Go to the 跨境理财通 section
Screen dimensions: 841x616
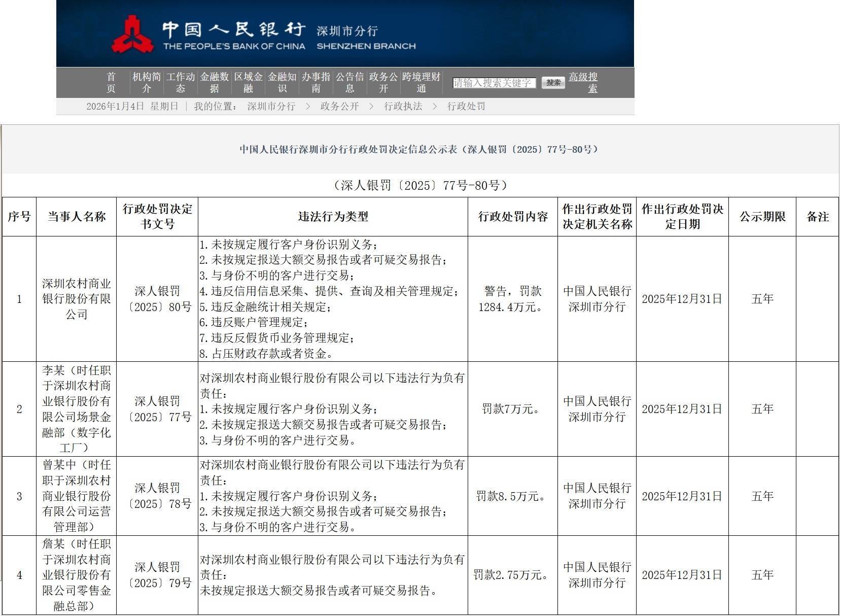[421, 82]
